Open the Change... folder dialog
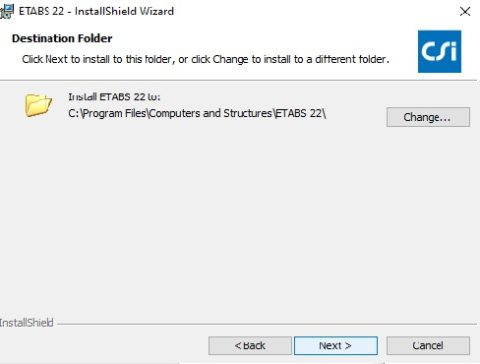This screenshot has height=364, width=480. pos(428,117)
